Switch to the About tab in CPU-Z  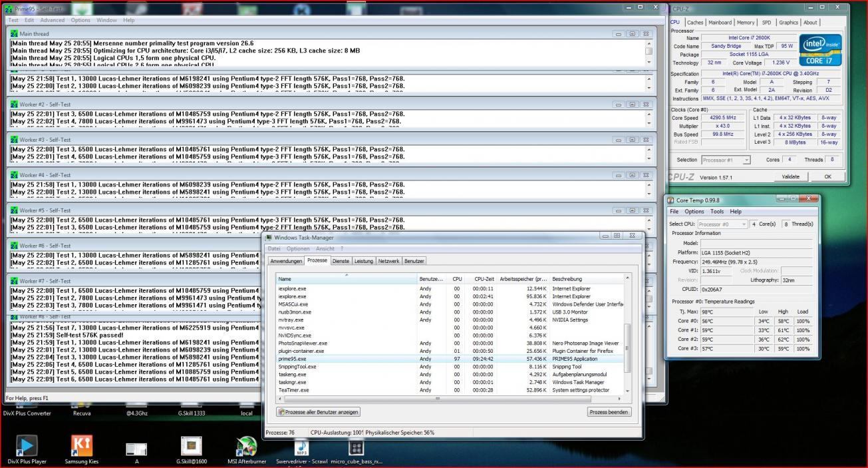[810, 23]
